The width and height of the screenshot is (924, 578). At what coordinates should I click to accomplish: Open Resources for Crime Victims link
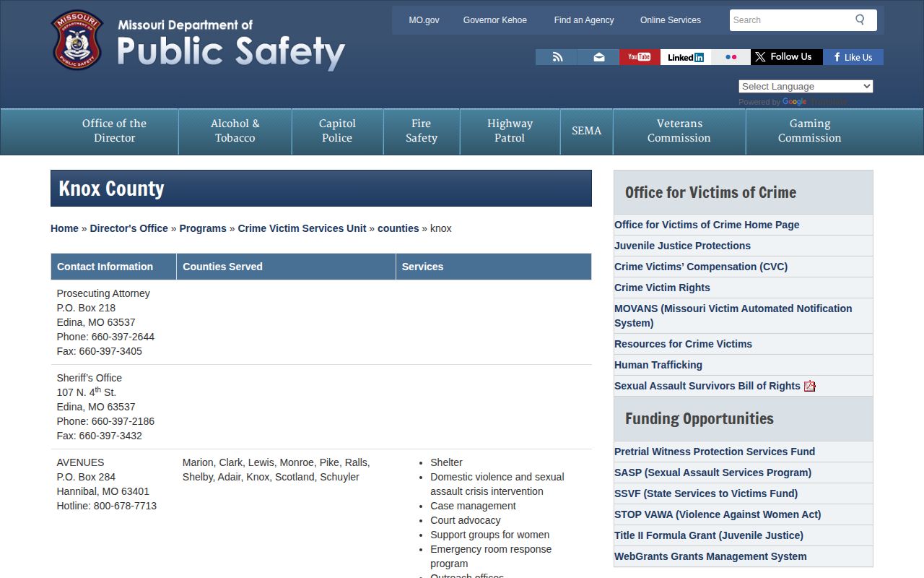point(683,344)
